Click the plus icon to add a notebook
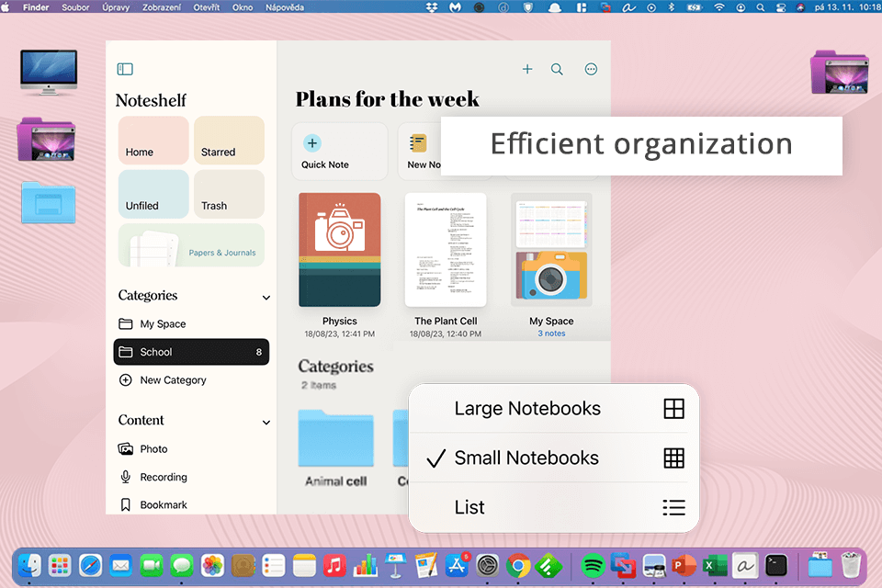This screenshot has height=588, width=882. coord(527,69)
